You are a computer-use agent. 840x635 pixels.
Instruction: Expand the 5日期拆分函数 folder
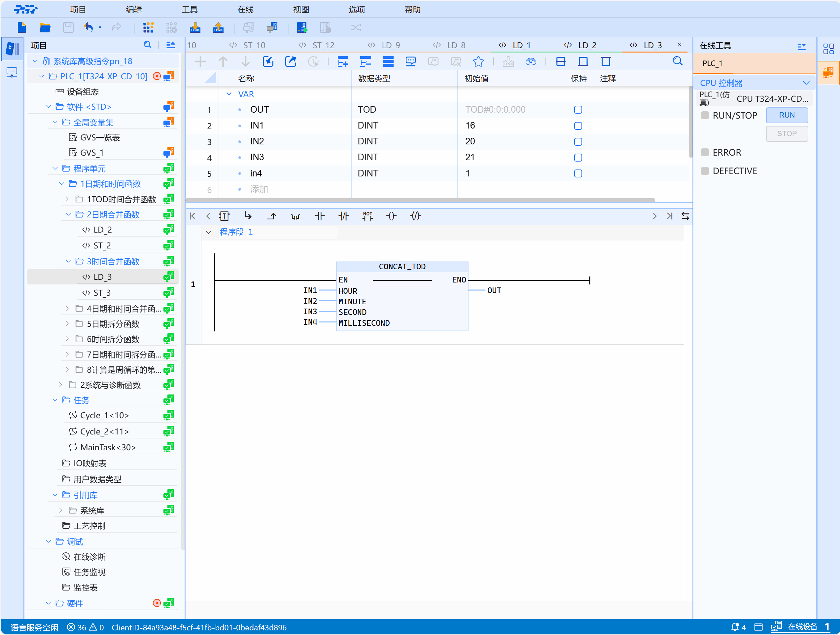pos(67,324)
